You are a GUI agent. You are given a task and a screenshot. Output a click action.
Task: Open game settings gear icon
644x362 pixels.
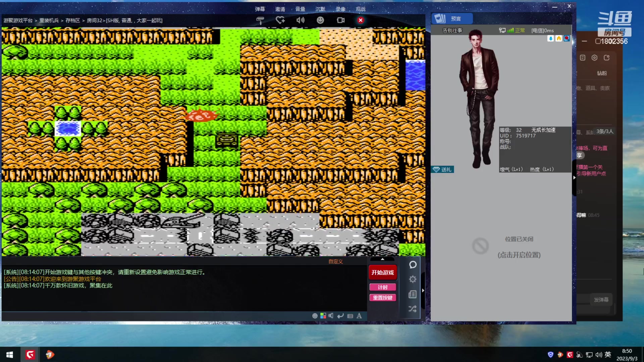click(x=413, y=279)
